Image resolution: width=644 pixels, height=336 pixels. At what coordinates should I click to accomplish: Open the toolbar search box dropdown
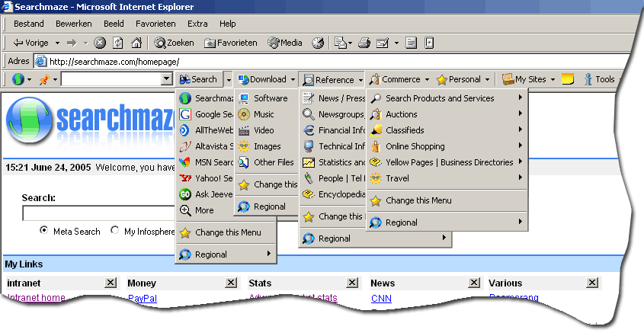[166, 79]
